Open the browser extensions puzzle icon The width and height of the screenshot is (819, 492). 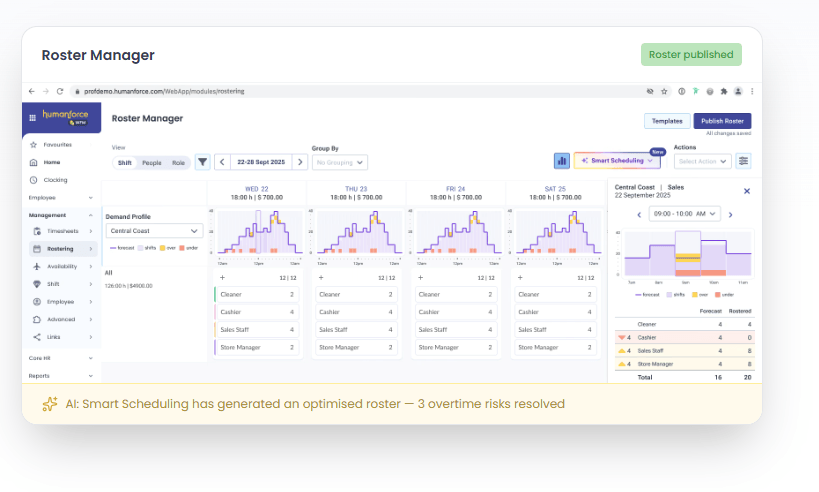[724, 91]
